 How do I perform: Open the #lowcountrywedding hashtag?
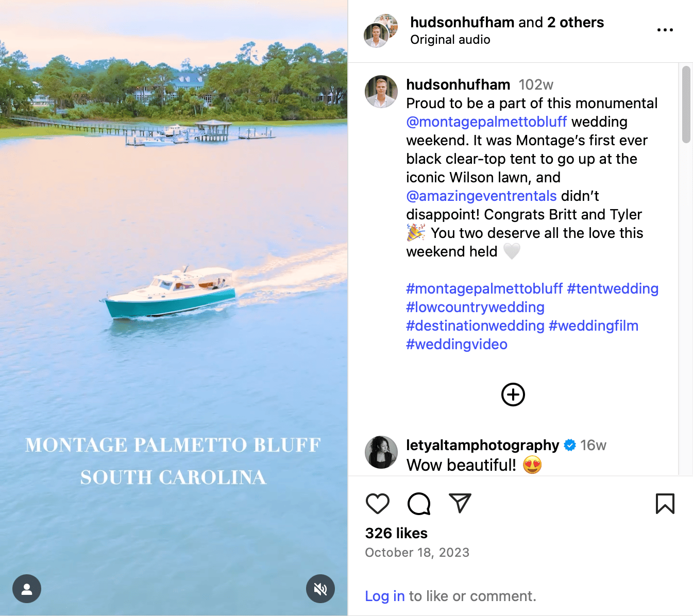475,307
